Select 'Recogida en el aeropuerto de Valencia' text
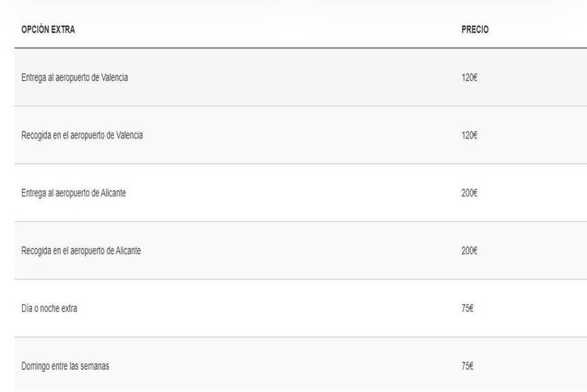Screen dimensions: 587x392 pos(82,135)
